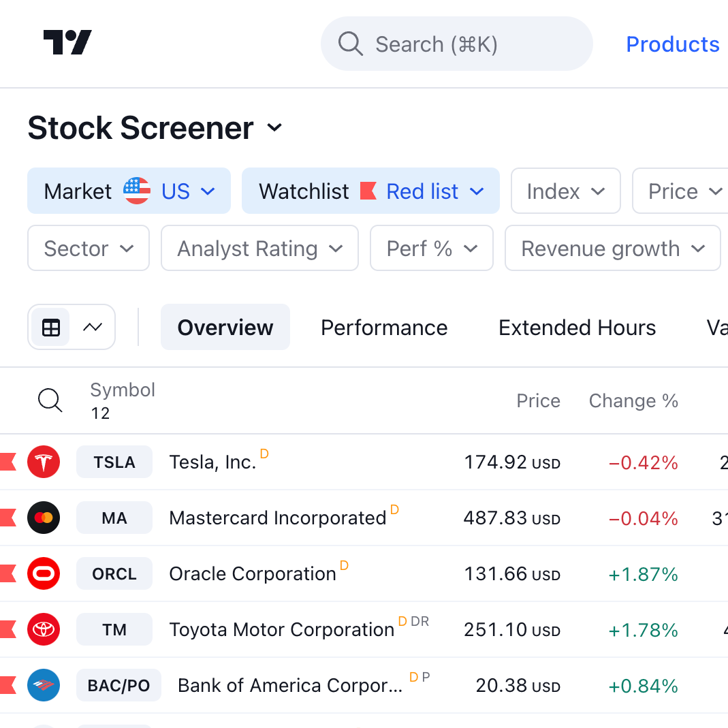Switch to the Performance tab
Image resolution: width=728 pixels, height=728 pixels.
point(384,328)
